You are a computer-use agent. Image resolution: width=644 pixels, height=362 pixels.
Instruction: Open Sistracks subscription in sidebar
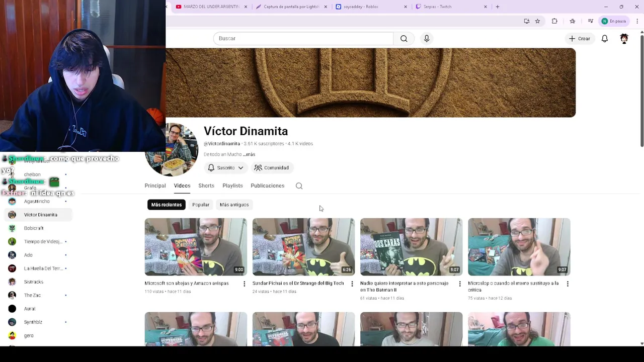click(38, 282)
